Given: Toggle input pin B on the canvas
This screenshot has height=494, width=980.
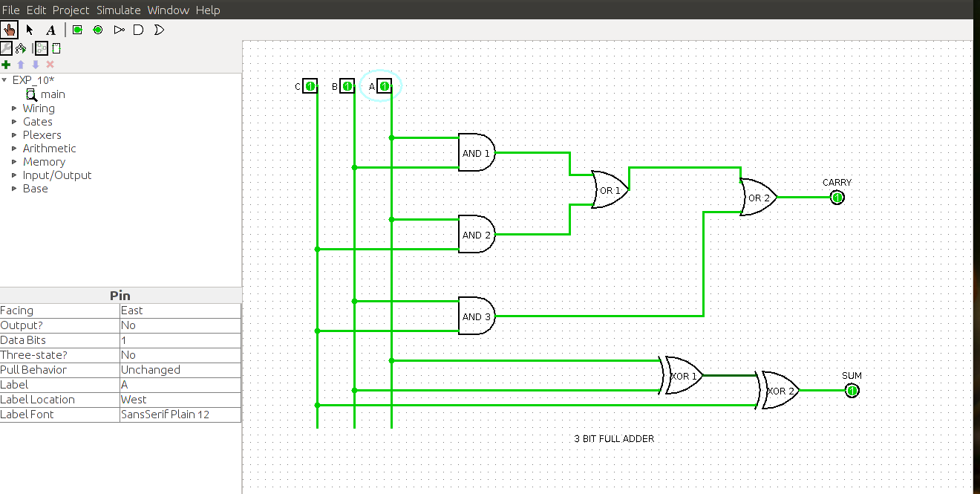Looking at the screenshot, I should pos(347,86).
